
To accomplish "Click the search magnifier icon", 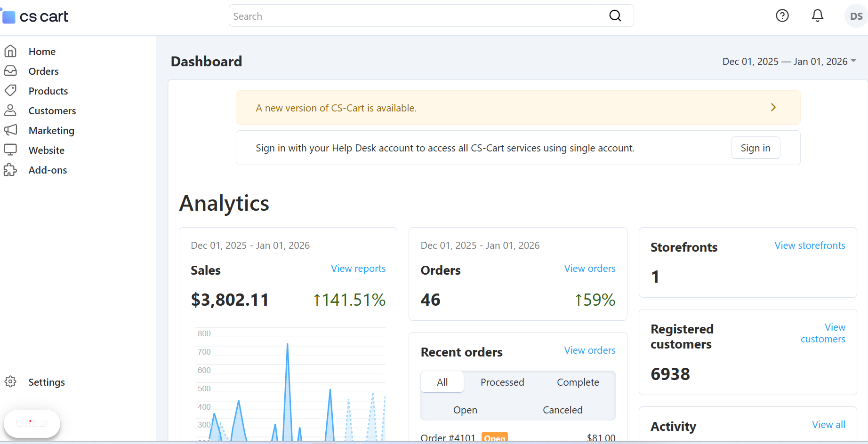I will (x=615, y=16).
